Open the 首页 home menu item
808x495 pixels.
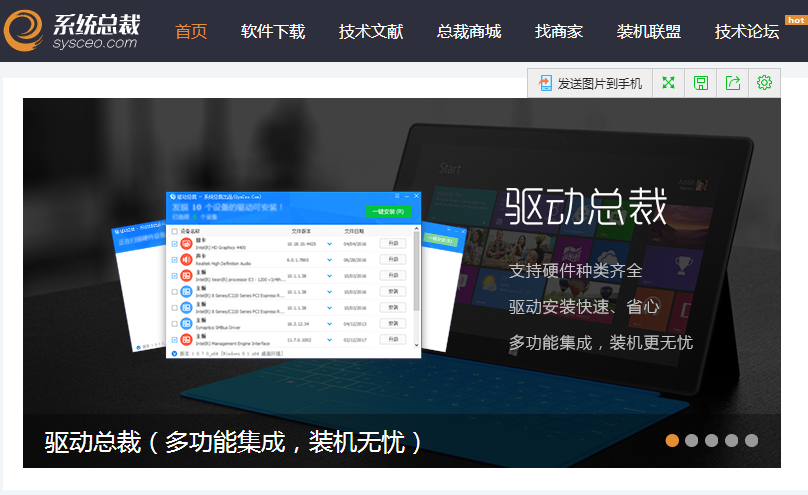191,31
